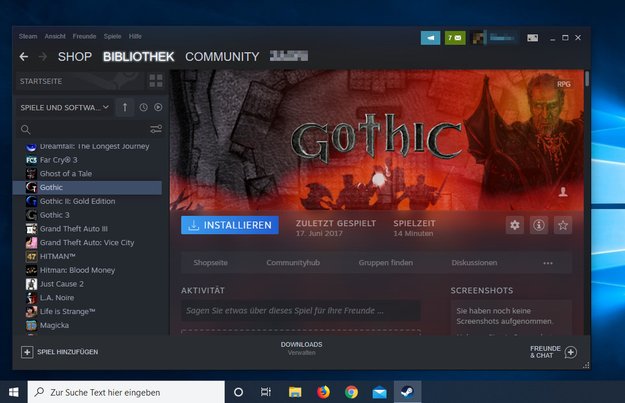Expand the Spiele und Software dropdown
This screenshot has width=625, height=403.
click(x=65, y=108)
